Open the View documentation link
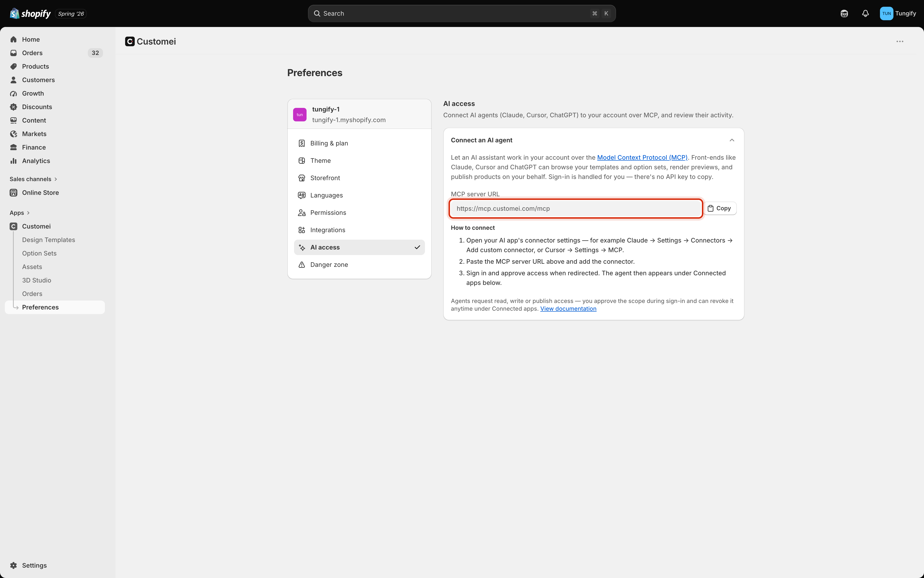Viewport: 924px width, 578px height. click(568, 309)
